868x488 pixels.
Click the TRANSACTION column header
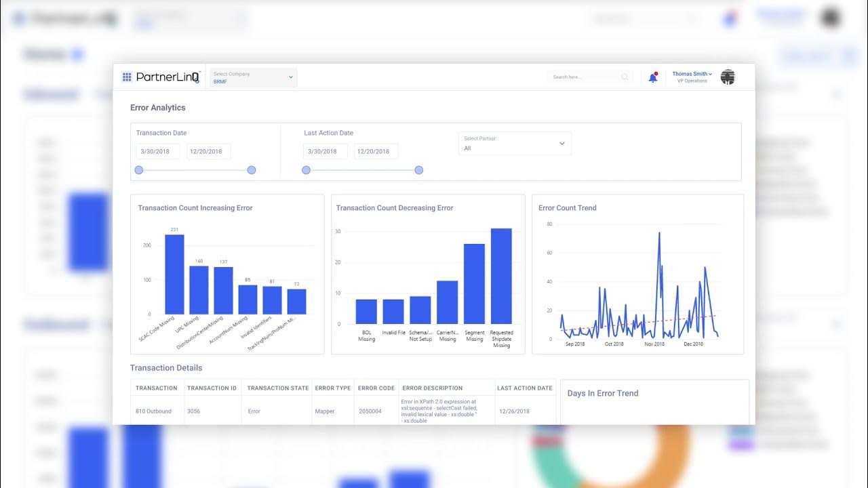157,388
